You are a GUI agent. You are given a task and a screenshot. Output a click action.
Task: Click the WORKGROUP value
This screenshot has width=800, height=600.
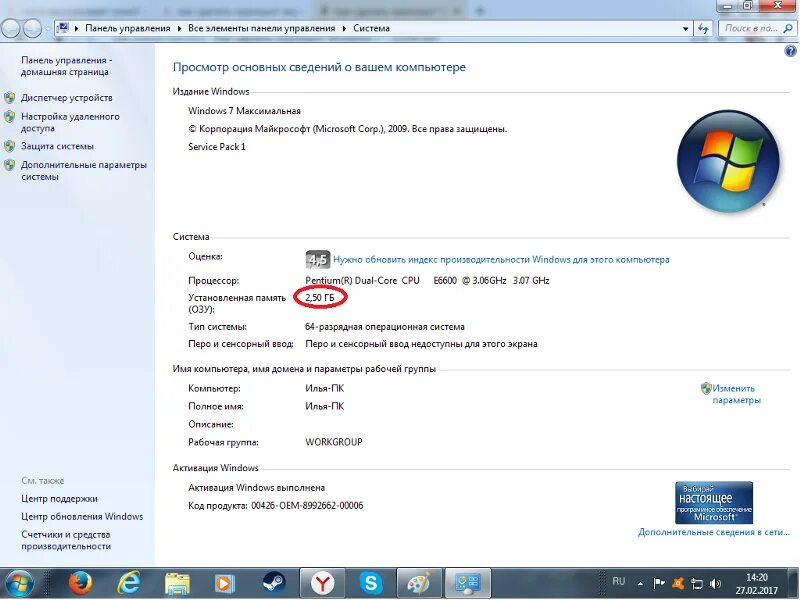[334, 442]
